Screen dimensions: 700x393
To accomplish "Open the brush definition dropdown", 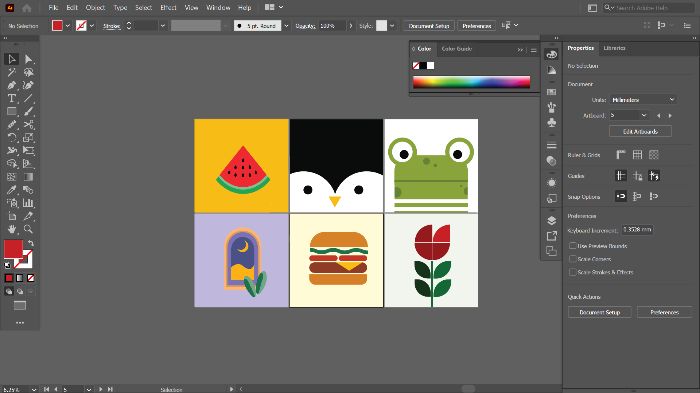I will [x=286, y=26].
